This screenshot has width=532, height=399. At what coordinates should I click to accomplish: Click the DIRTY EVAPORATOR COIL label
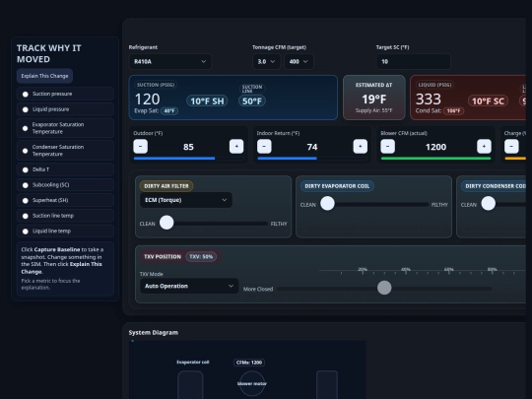(x=337, y=186)
